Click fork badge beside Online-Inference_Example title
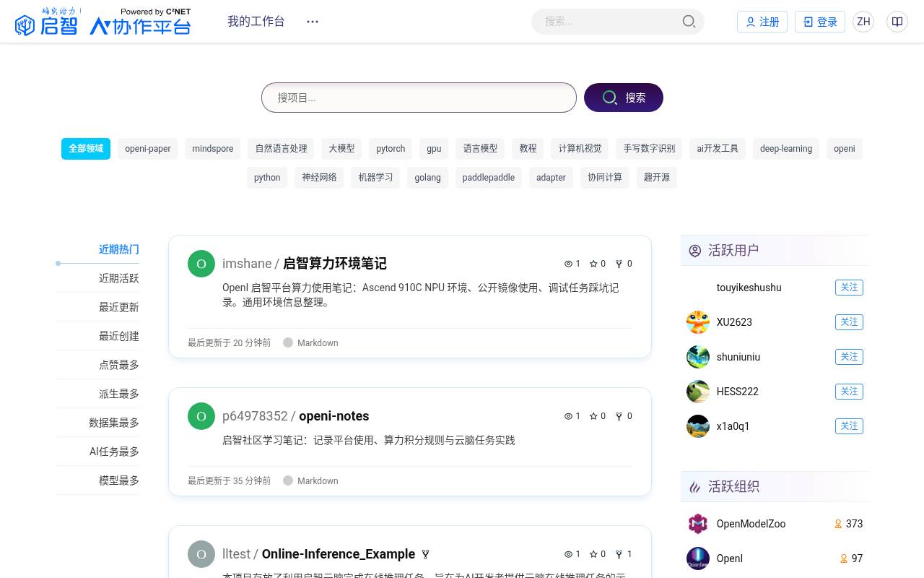Image resolution: width=924 pixels, height=578 pixels. pos(425,554)
